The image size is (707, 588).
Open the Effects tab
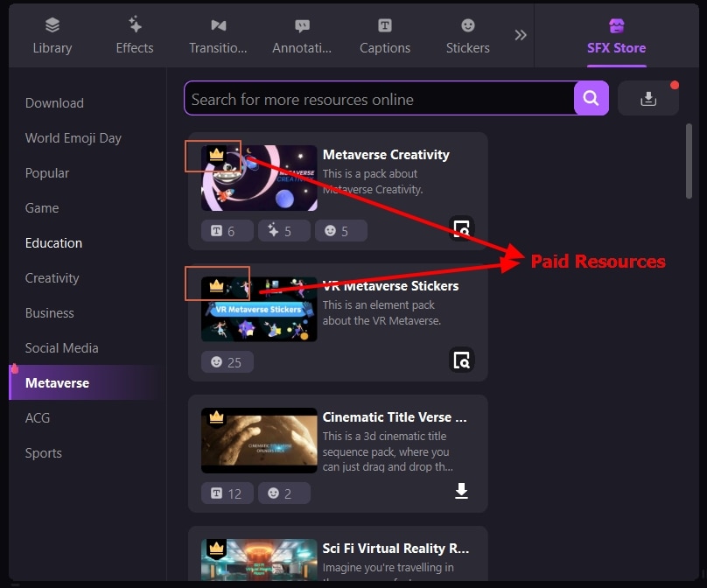click(135, 36)
